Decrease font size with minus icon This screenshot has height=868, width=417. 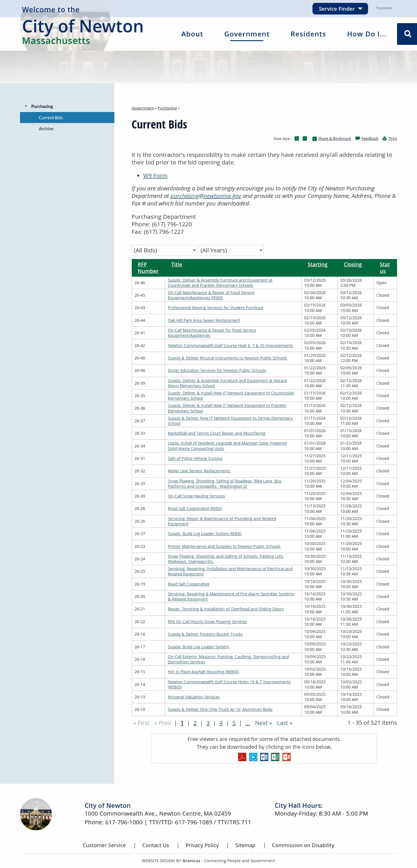[305, 138]
